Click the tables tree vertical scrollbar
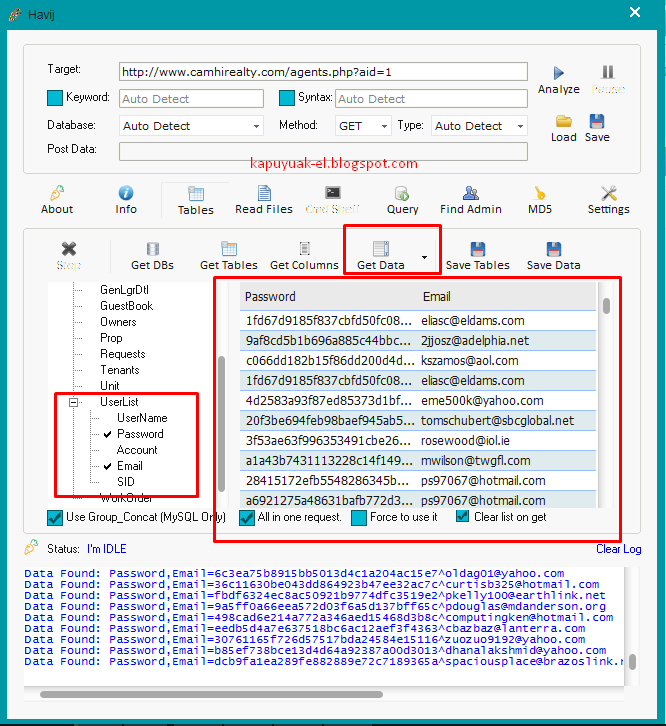Image resolution: width=666 pixels, height=726 pixels. (x=221, y=424)
